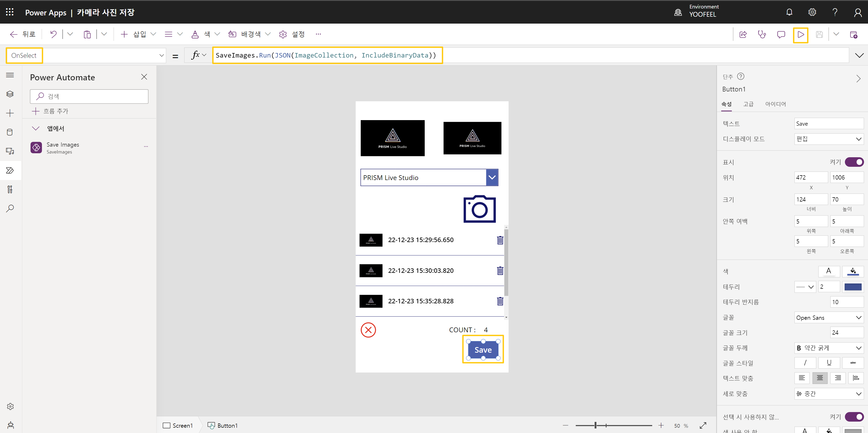Toggle italic font style
The image size is (868, 433).
pos(805,363)
